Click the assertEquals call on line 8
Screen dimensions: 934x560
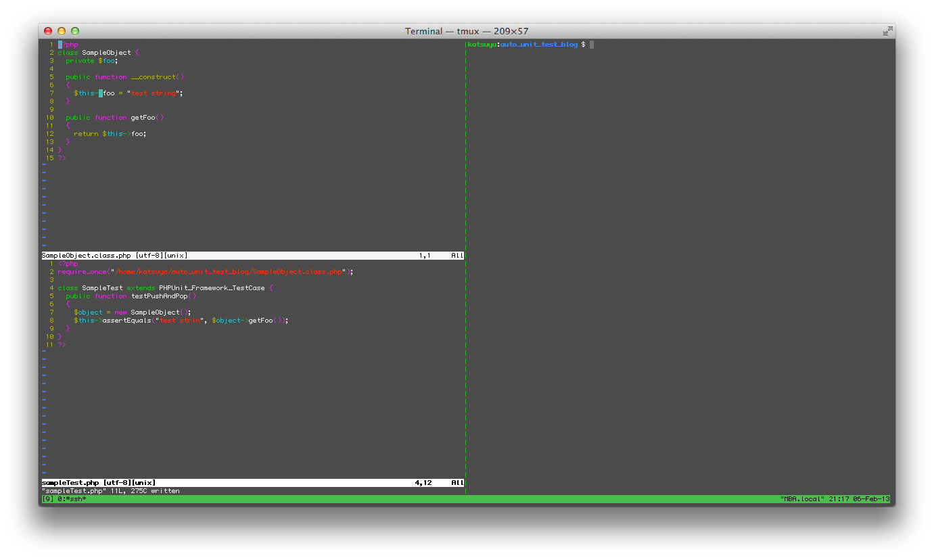[x=127, y=321]
